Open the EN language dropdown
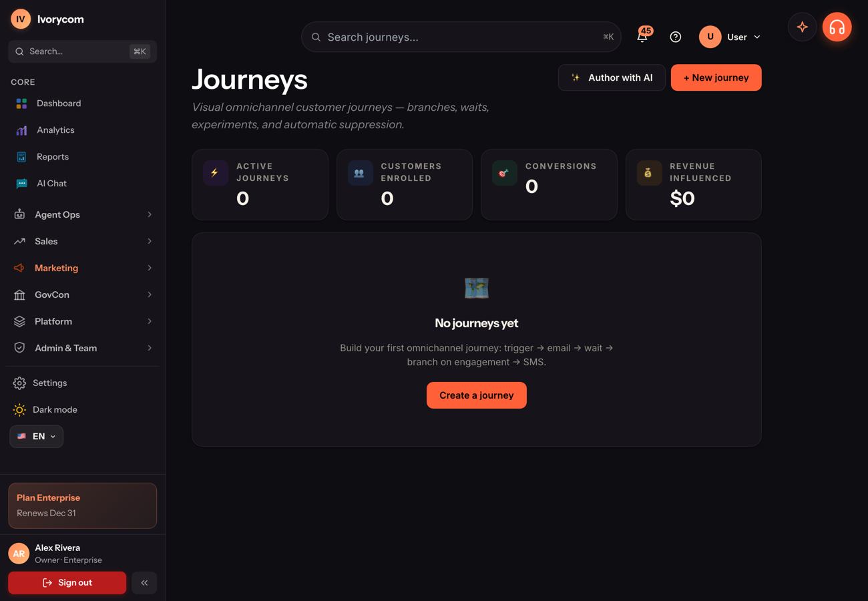The width and height of the screenshot is (868, 601). [37, 437]
